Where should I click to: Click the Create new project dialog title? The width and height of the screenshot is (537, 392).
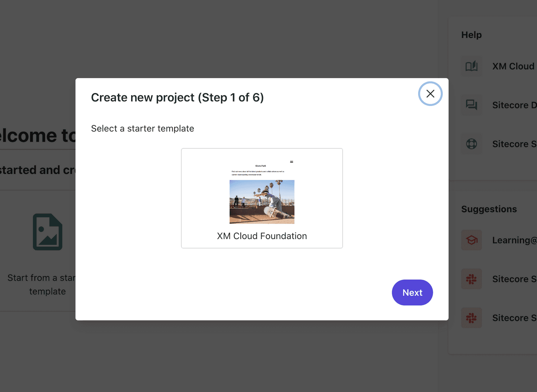click(177, 97)
